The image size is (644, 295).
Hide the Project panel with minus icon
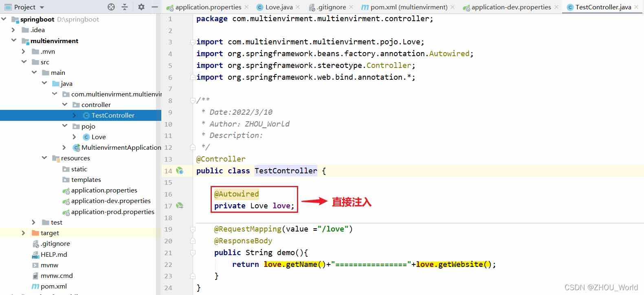pos(155,7)
